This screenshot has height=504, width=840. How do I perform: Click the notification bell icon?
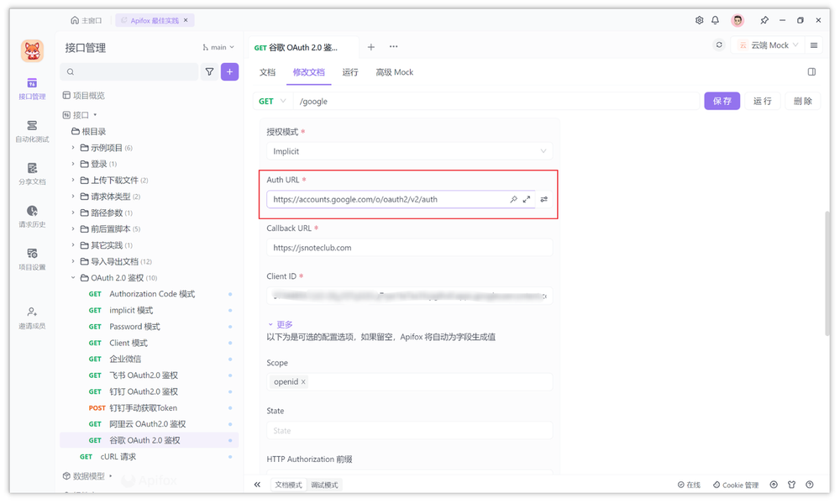[x=716, y=19]
